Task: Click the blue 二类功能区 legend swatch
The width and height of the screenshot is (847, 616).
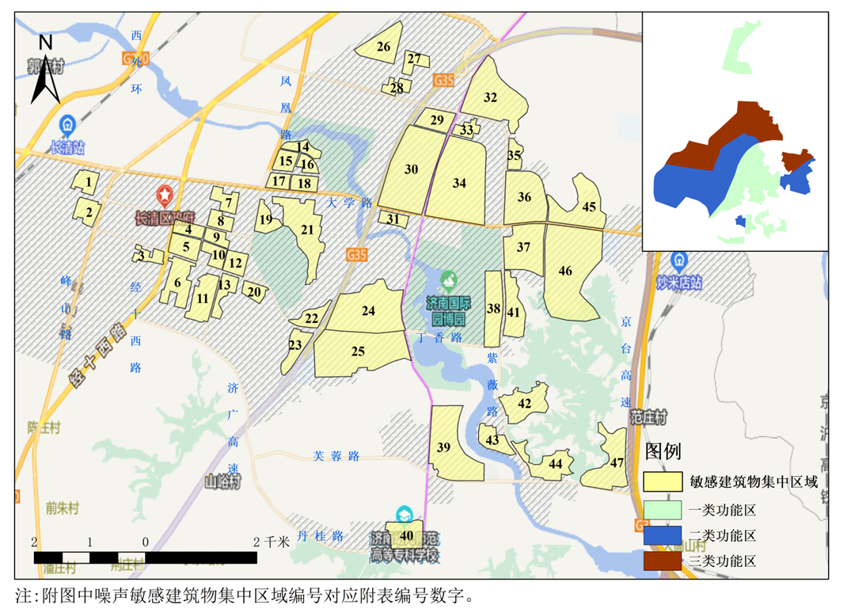Action: click(663, 535)
